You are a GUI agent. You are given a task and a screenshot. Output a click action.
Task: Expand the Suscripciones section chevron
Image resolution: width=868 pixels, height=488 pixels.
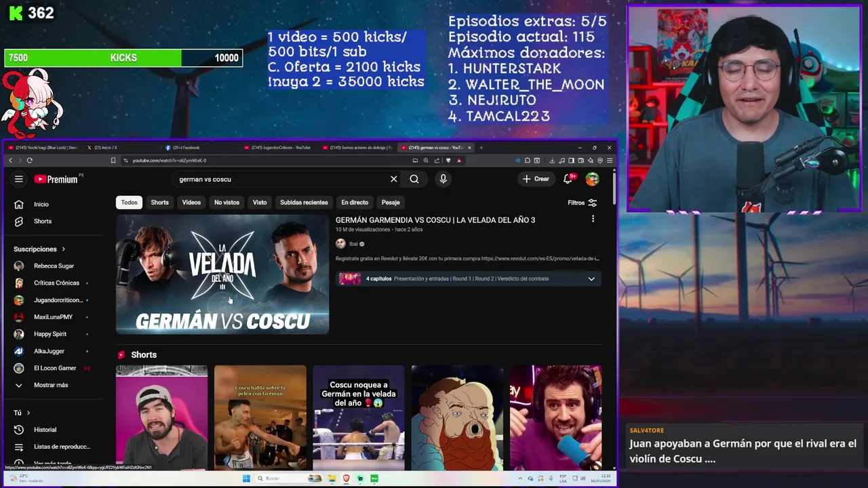(x=64, y=249)
